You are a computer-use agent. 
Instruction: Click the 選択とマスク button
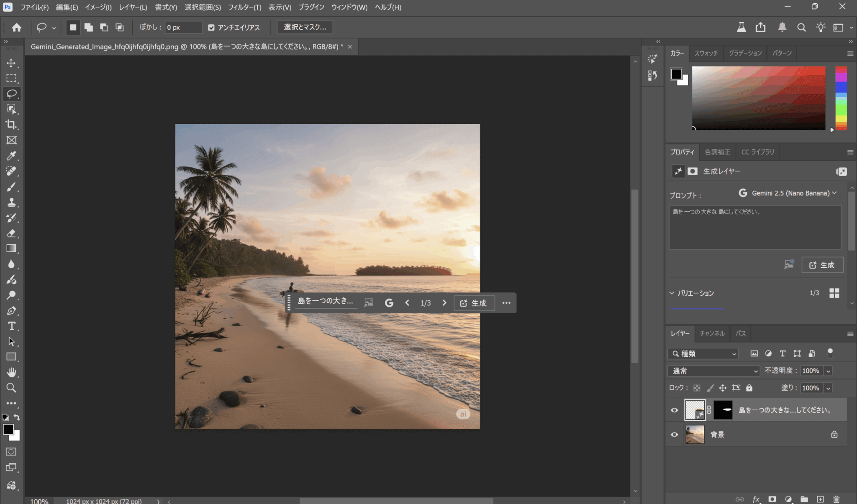tap(305, 27)
